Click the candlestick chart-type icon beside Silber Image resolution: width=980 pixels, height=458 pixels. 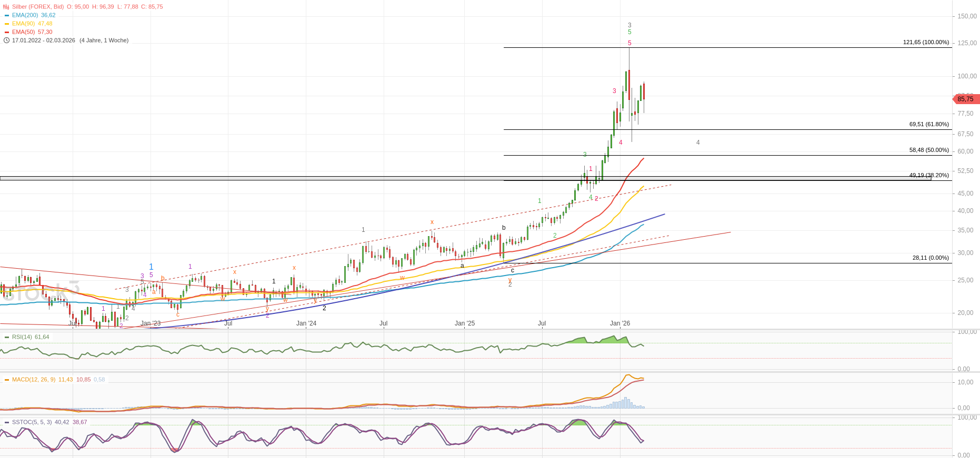pyautogui.click(x=6, y=7)
